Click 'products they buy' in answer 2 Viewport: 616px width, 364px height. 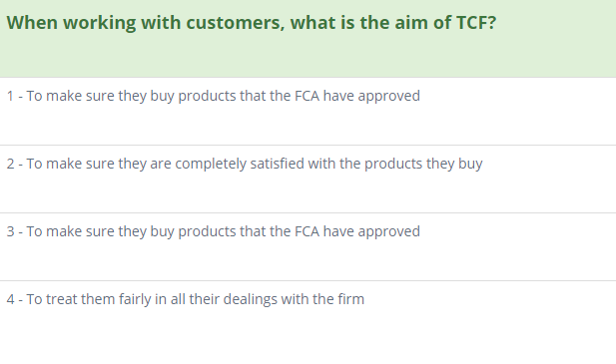coord(423,164)
